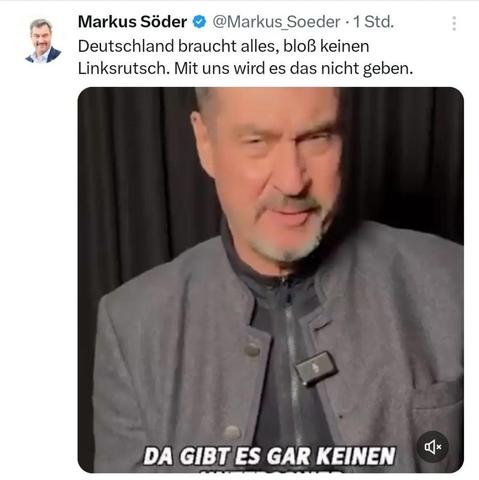Play the embedded video

271,279
